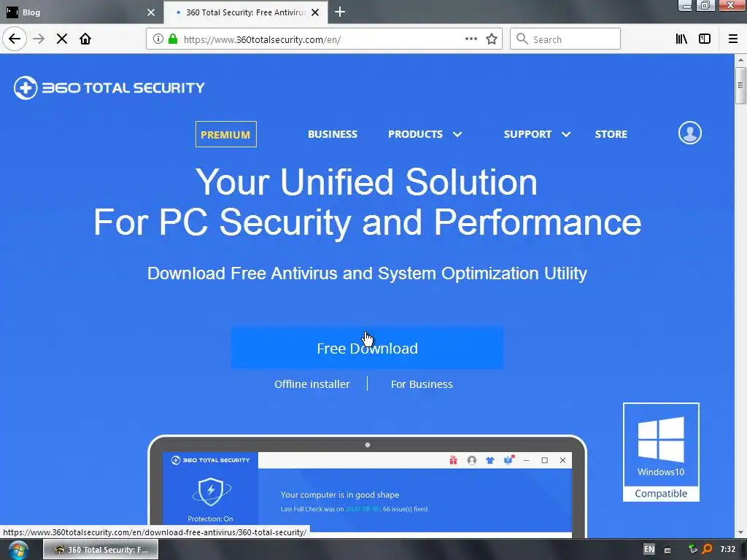Open the Library bookshelf icon
This screenshot has width=747, height=560.
681,39
